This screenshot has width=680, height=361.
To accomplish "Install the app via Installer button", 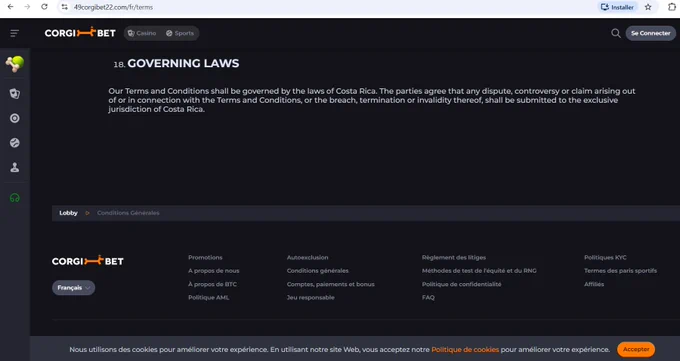I will coord(617,7).
